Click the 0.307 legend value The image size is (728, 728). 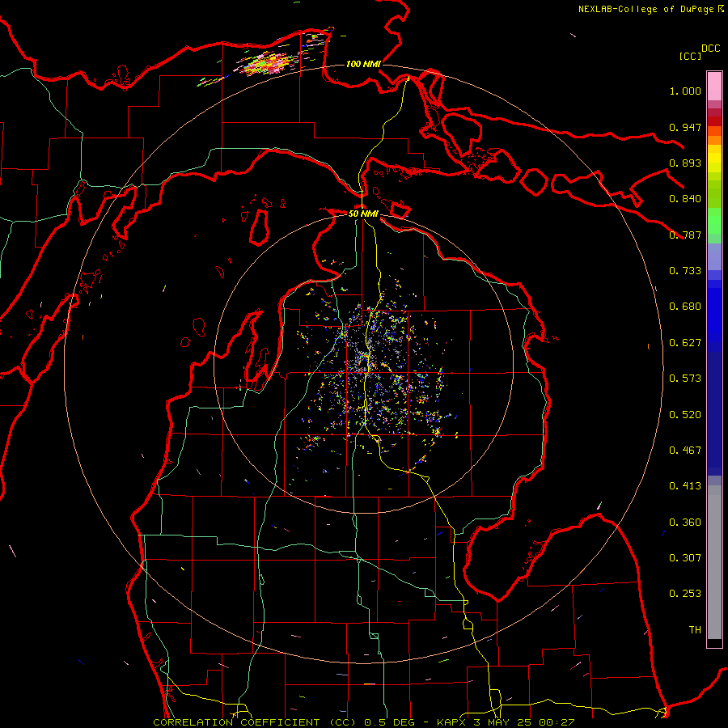coord(685,558)
